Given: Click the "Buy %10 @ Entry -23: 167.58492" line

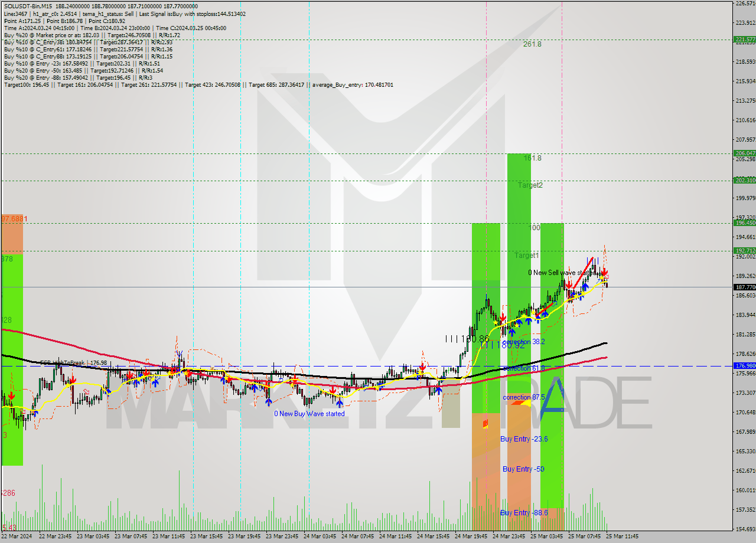Looking at the screenshot, I should (83, 63).
